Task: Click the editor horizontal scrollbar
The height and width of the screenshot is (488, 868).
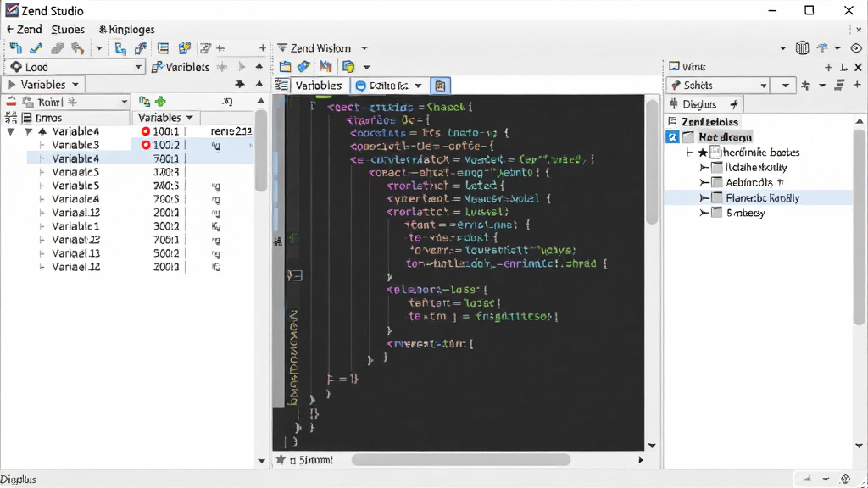Action: click(460, 460)
